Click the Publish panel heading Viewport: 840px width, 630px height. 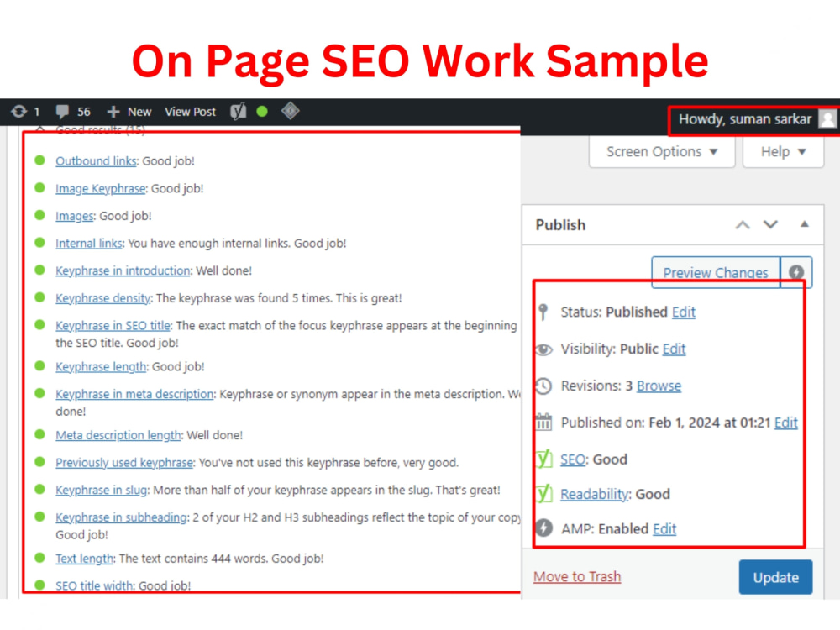tap(560, 225)
